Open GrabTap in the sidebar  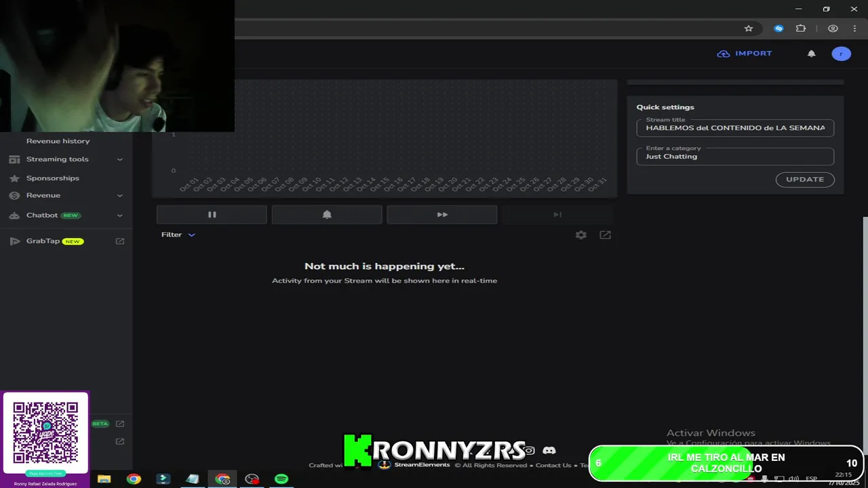point(43,241)
